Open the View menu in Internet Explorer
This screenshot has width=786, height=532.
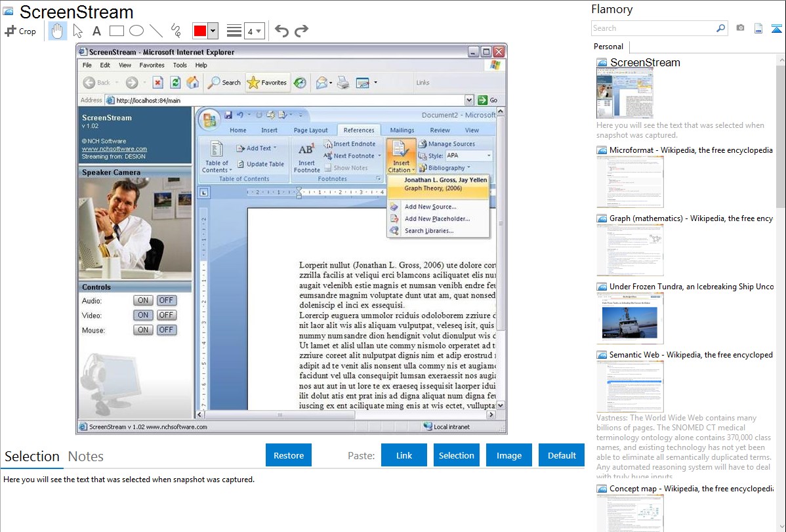[125, 65]
